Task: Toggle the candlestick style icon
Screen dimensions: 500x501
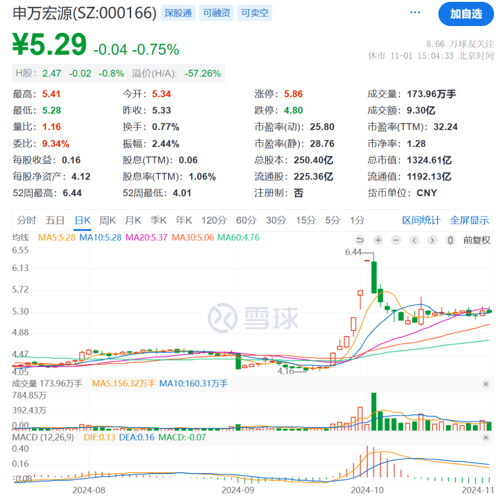Action: (450, 240)
